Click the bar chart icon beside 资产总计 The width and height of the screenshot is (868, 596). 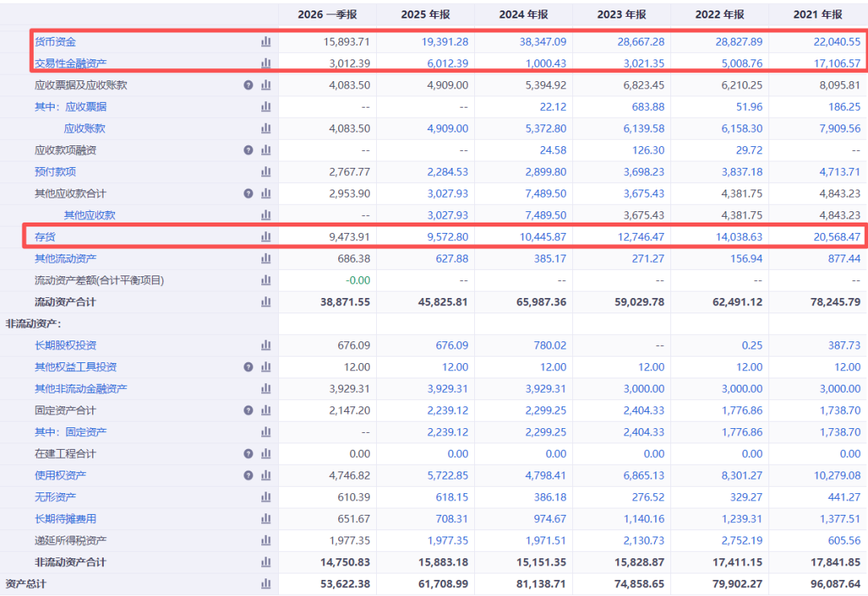tap(266, 584)
